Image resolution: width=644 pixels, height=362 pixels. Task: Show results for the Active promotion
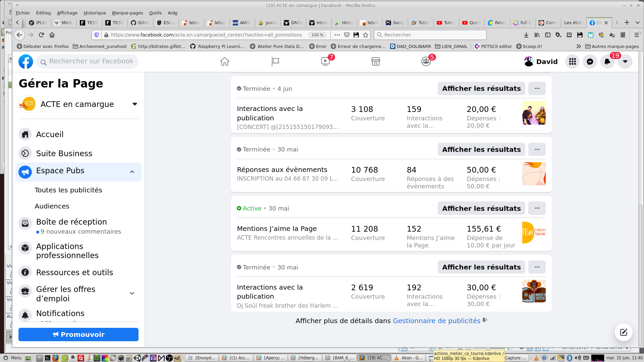[481, 208]
